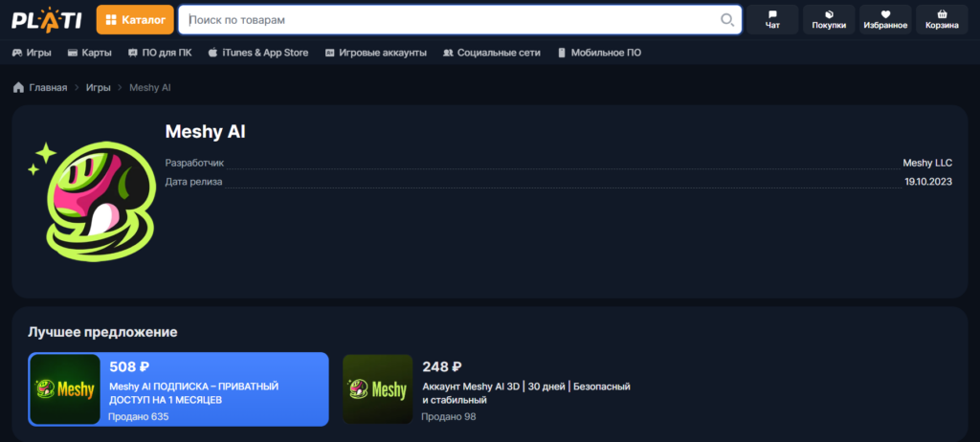Click the Продано 635 text

coord(139,416)
